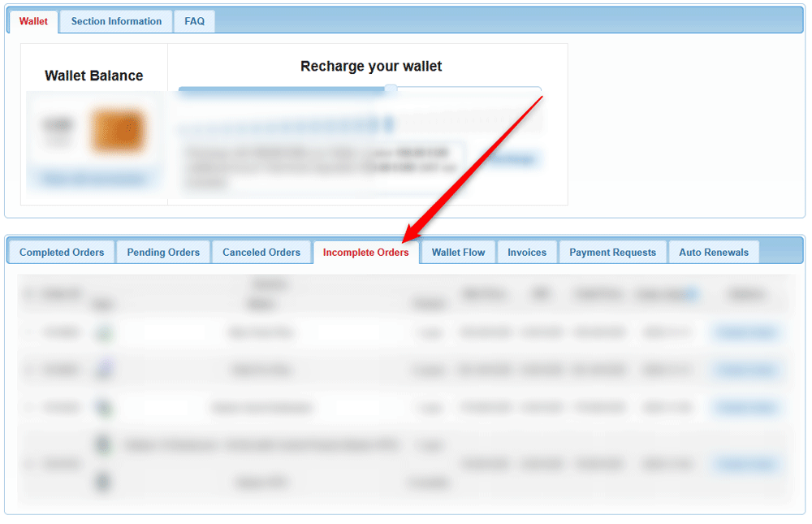
Task: Switch to the Auto Renewals tab
Action: 713,252
